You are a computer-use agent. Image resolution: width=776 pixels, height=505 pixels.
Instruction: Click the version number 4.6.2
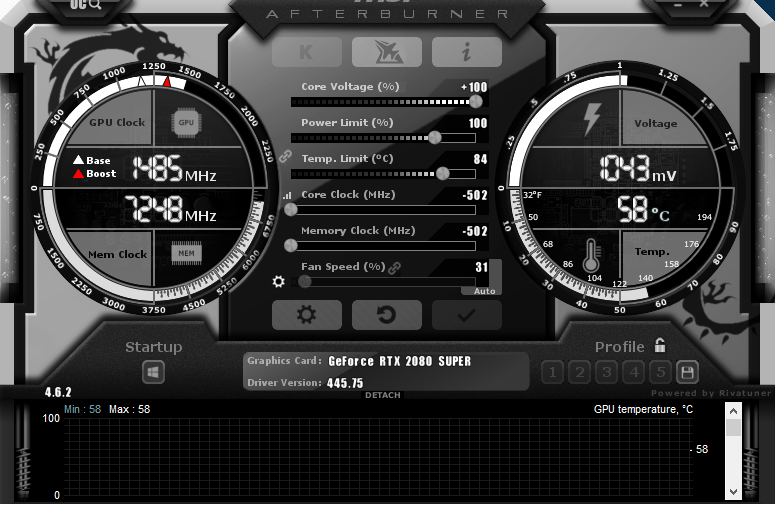[58, 393]
